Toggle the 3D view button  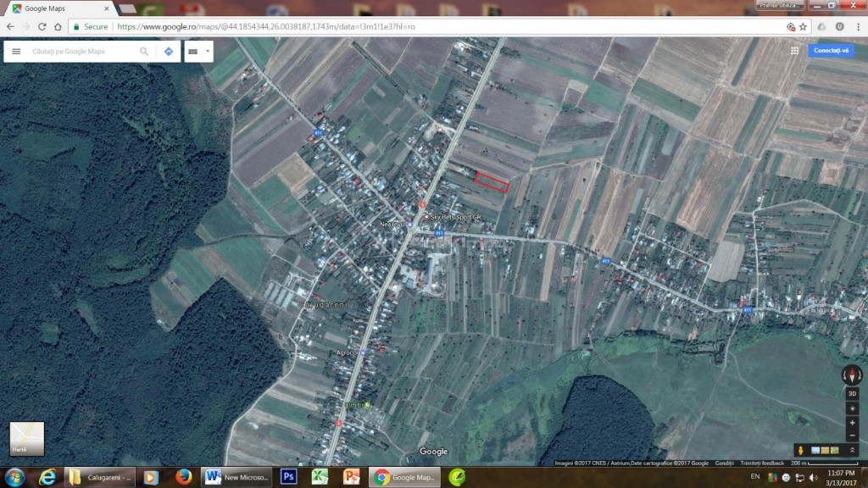852,394
